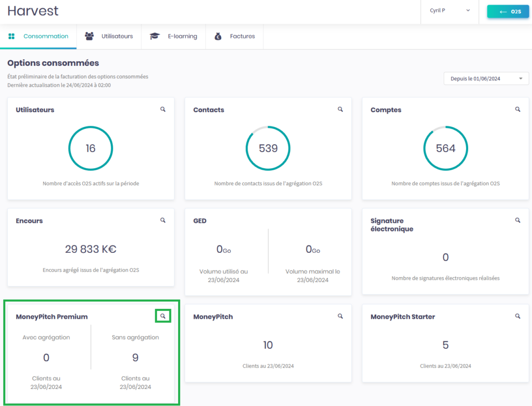Click the Comptes card magnifier icon
This screenshot has height=406, width=532.
coord(517,110)
